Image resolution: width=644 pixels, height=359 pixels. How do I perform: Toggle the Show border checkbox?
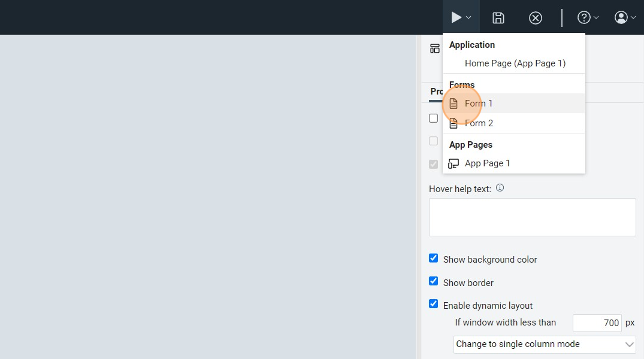click(434, 281)
